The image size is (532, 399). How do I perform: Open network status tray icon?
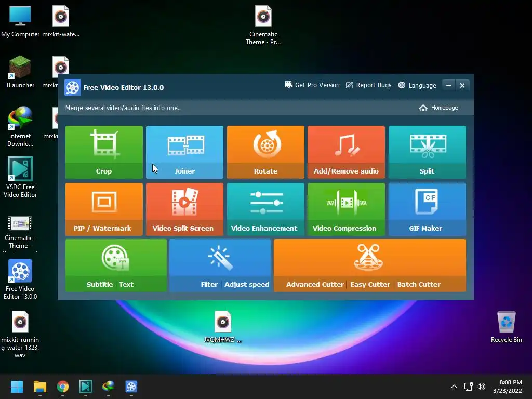[x=469, y=387]
